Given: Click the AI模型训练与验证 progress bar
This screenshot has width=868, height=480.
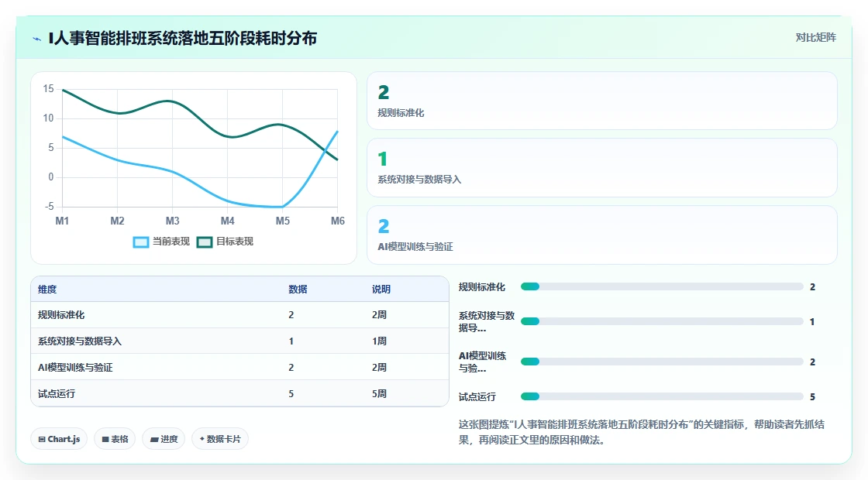Looking at the screenshot, I should click(x=662, y=362).
